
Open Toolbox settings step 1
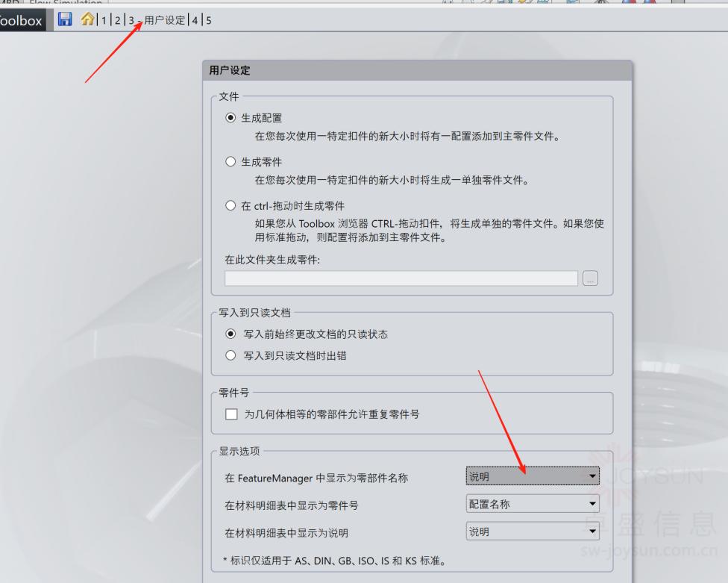[x=104, y=21]
